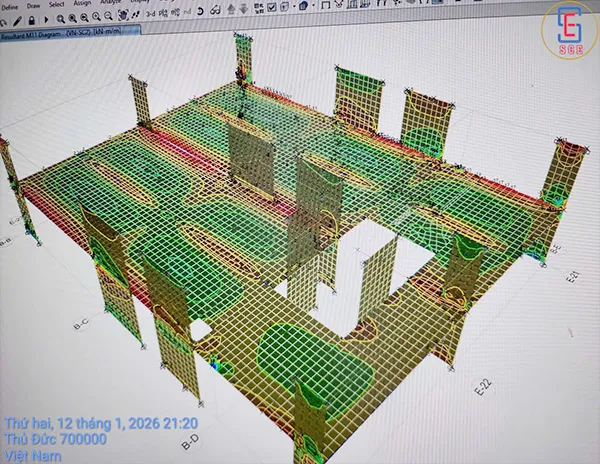The height and width of the screenshot is (464, 600).
Task: Open Set Display Options checkmark icon
Action: pyautogui.click(x=272, y=7)
